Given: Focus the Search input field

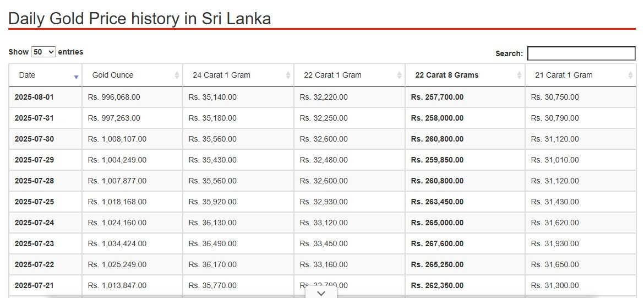Looking at the screenshot, I should [x=581, y=53].
